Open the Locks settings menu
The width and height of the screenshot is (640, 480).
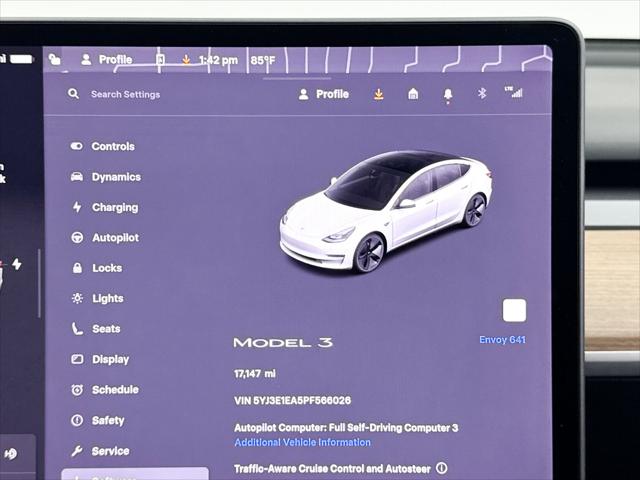(97, 268)
